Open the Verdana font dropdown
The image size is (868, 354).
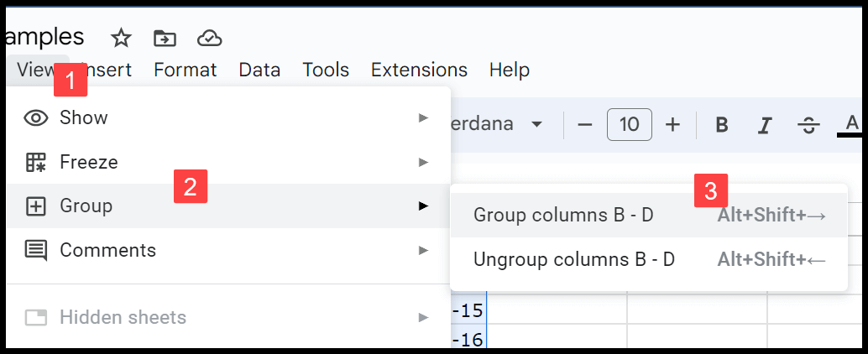pos(497,124)
